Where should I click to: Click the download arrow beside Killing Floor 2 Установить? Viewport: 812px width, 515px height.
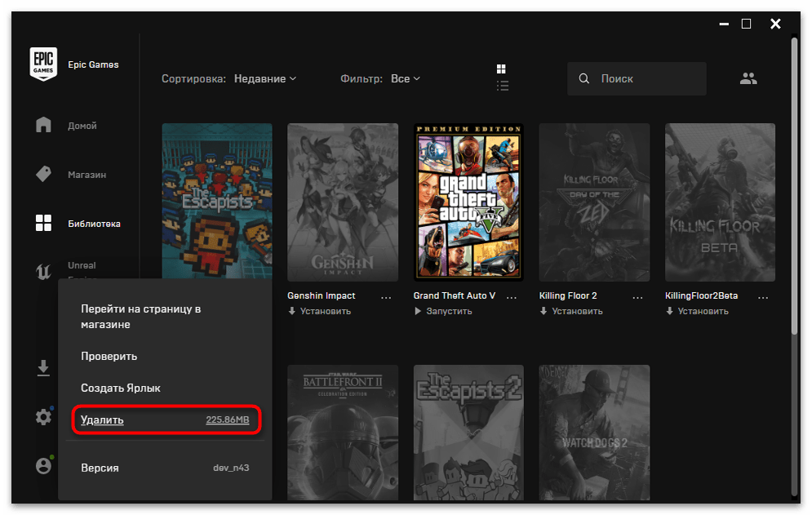click(544, 312)
